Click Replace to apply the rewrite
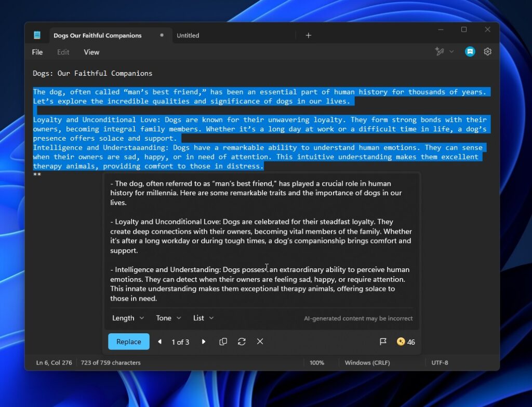This screenshot has height=407, width=532. pos(128,342)
